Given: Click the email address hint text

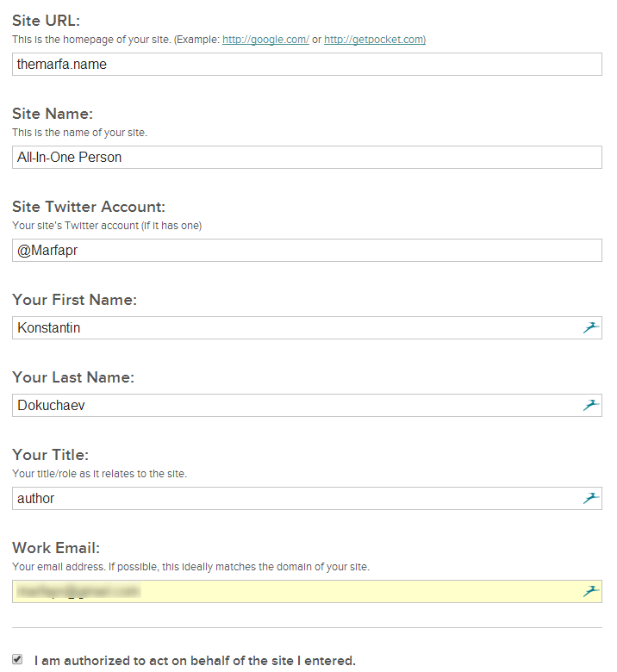Looking at the screenshot, I should (190, 567).
